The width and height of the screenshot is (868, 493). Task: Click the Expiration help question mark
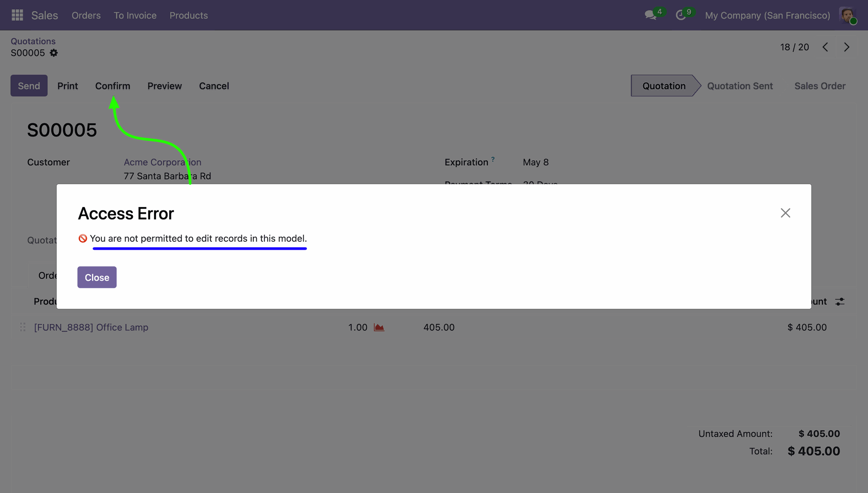[493, 159]
